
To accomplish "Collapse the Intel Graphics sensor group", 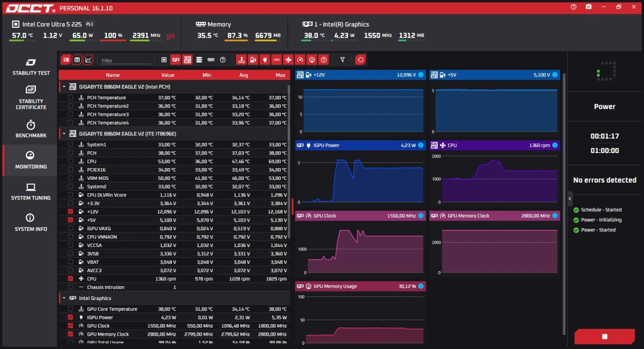I will tap(64, 298).
